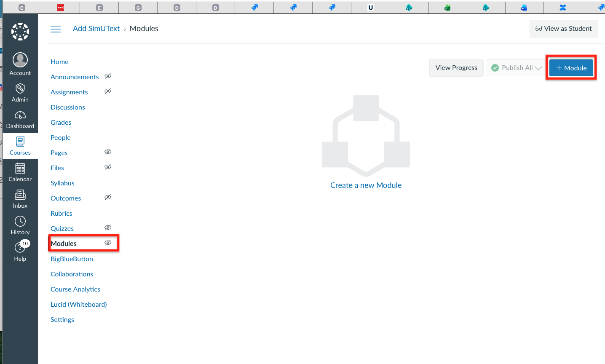Click hidden eye icon beside Quizzes
Screen dimensions: 605x364
click(x=108, y=228)
